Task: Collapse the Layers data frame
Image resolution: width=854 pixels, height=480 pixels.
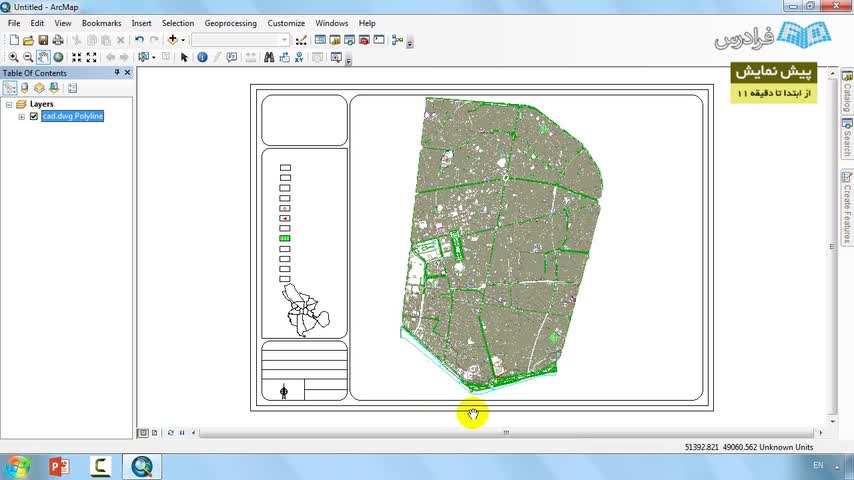Action: tap(9, 104)
